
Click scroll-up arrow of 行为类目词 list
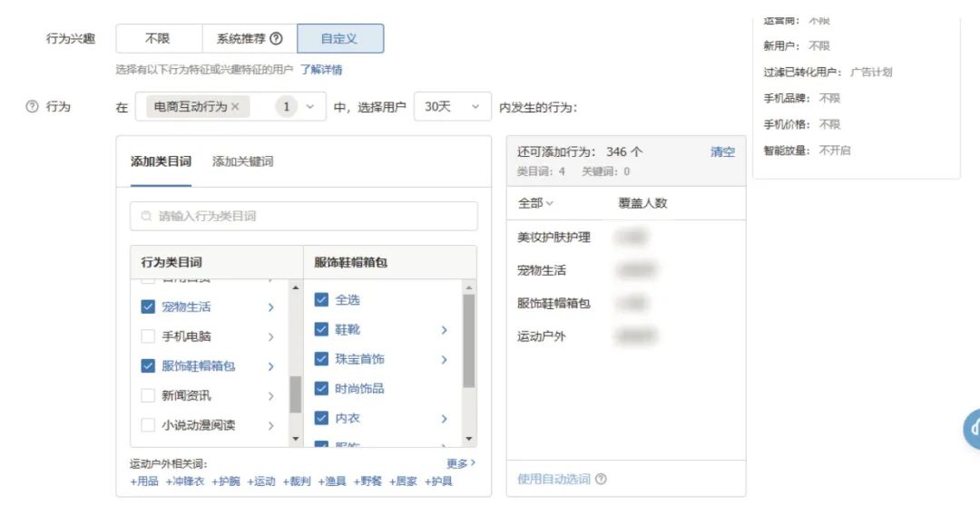(296, 287)
